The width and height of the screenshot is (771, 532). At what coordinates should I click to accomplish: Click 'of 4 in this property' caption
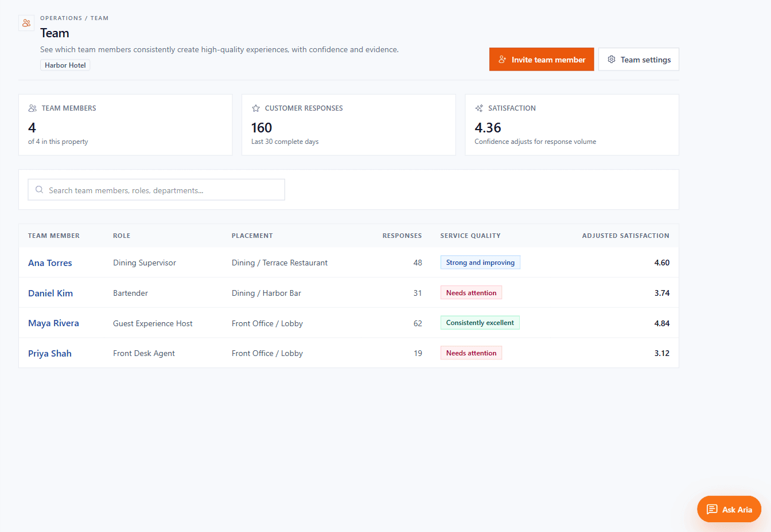tap(58, 142)
